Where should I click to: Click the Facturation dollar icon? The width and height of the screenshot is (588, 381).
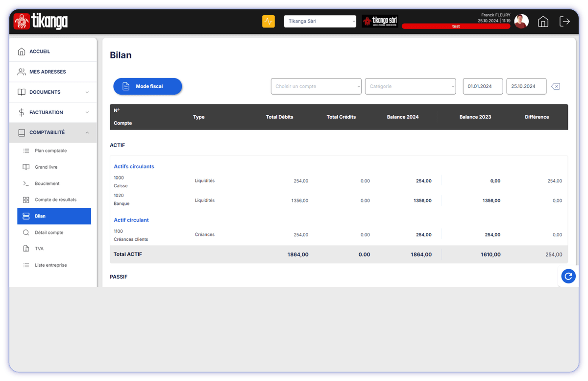[x=22, y=112]
